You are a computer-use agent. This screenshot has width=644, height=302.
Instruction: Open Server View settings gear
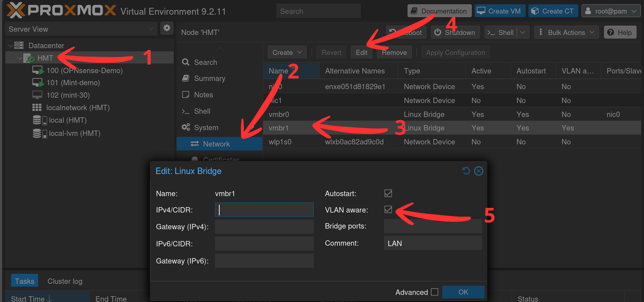click(167, 28)
